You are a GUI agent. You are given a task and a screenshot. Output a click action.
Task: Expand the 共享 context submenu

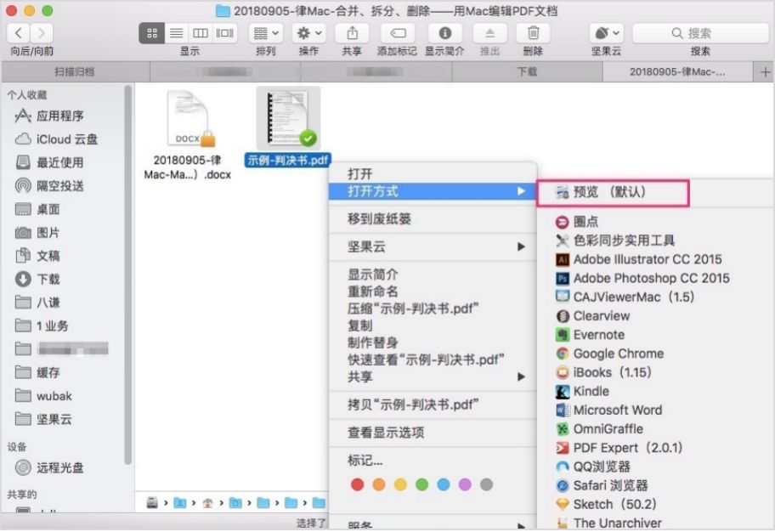433,376
